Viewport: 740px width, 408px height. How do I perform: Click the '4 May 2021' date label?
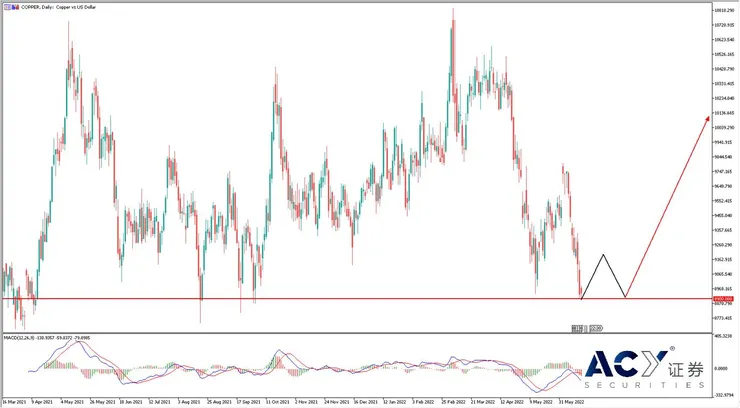[73, 402]
